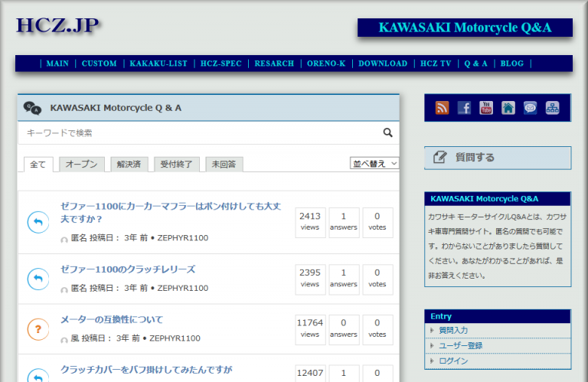Open question クラッチカバーをバフ掛け
Screen dimensions: 588x382
pos(146,370)
